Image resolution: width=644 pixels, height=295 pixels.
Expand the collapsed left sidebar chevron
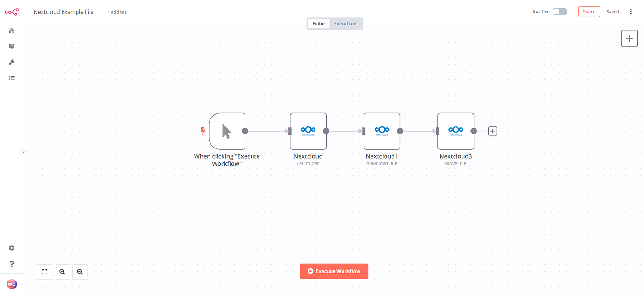point(23,151)
